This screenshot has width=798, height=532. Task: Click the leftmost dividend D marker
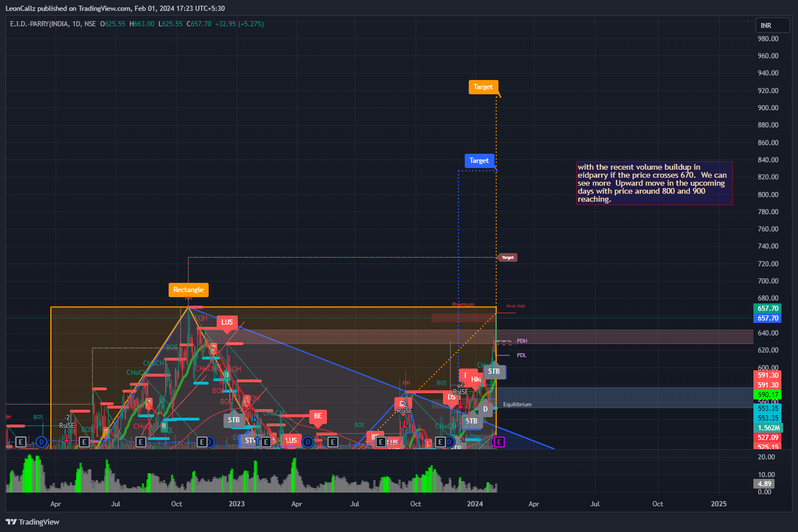point(41,442)
